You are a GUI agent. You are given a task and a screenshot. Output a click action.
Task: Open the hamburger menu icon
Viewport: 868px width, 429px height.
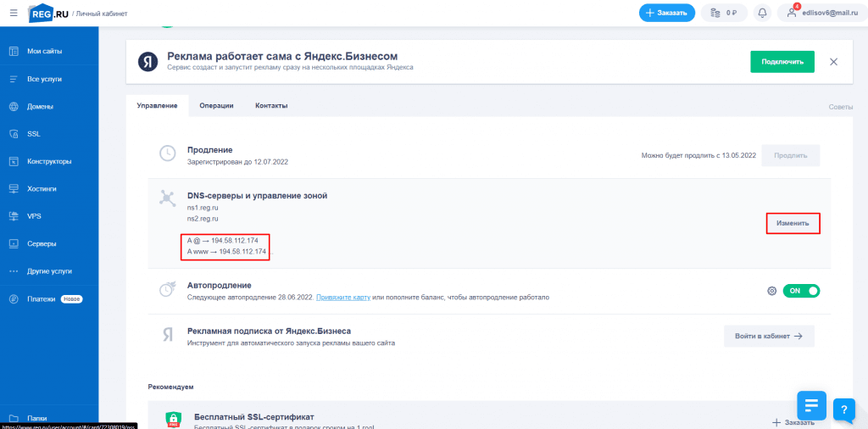pos(14,13)
